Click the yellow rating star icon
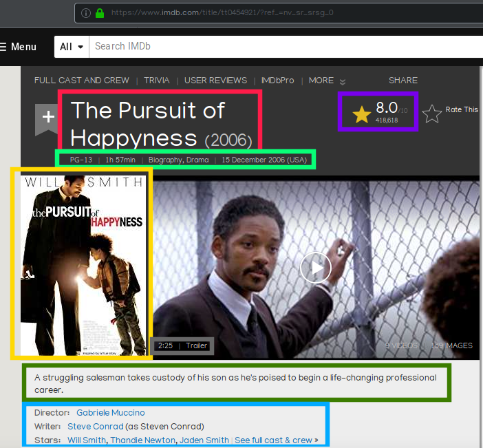This screenshot has width=483, height=448. point(362,115)
